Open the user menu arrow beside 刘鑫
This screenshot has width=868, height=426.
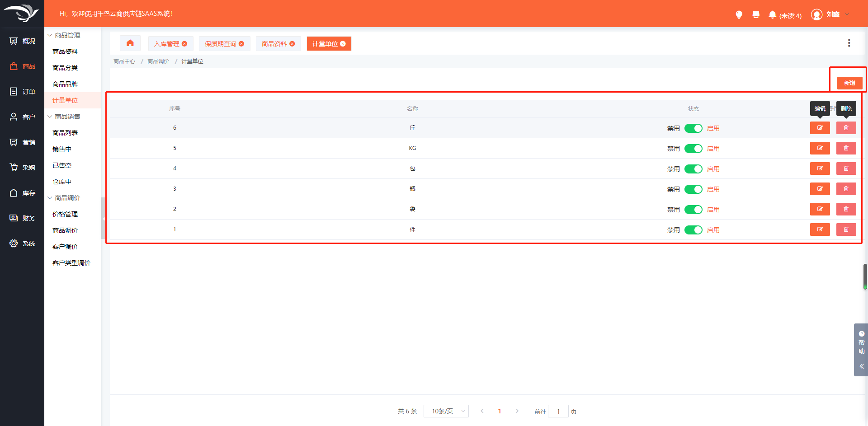[x=847, y=14]
